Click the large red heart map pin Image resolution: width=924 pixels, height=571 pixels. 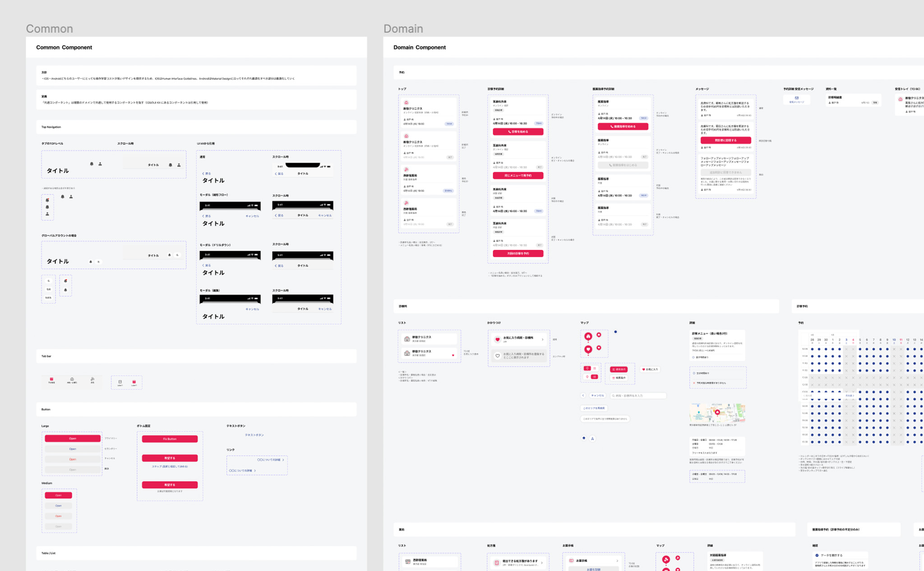pos(588,350)
